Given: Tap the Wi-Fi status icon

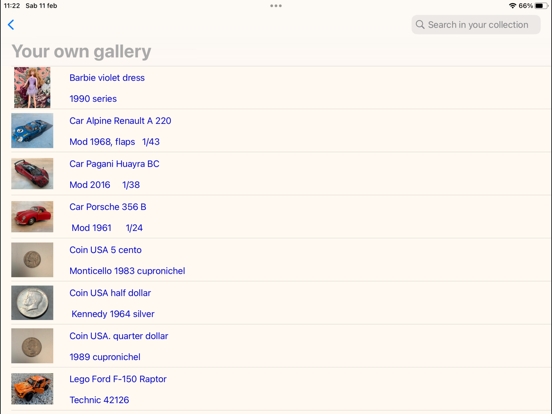Looking at the screenshot, I should [x=513, y=6].
